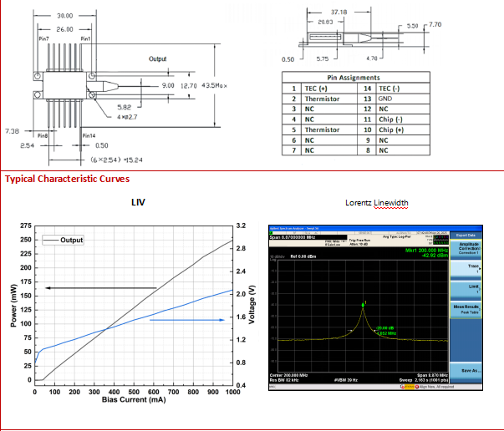This screenshot has width=504, height=431.
Task: Click the 26.00 dimension label
Action: click(65, 29)
